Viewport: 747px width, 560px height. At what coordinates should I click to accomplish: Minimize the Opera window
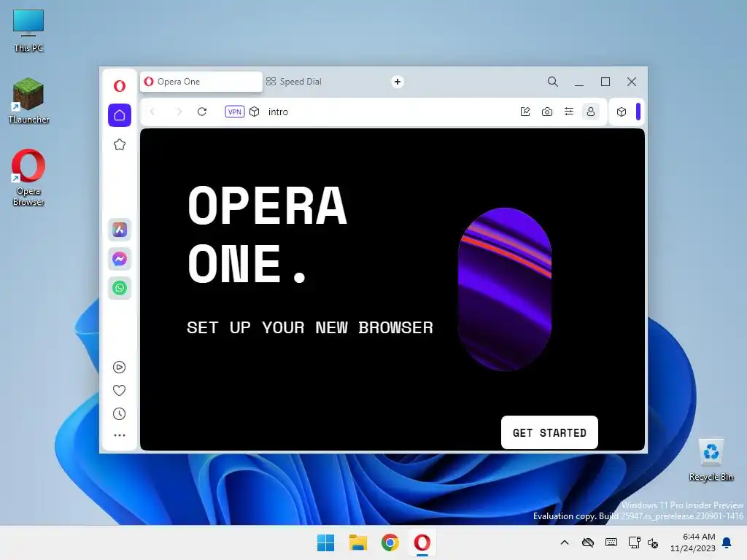point(578,82)
